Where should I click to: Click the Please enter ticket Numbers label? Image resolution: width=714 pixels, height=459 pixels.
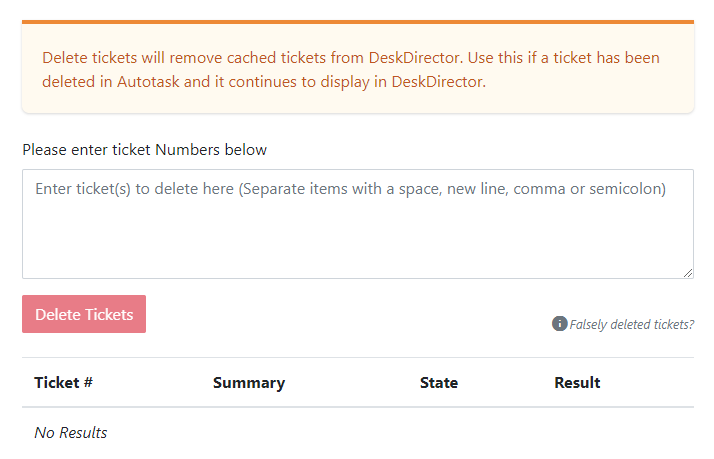(145, 150)
